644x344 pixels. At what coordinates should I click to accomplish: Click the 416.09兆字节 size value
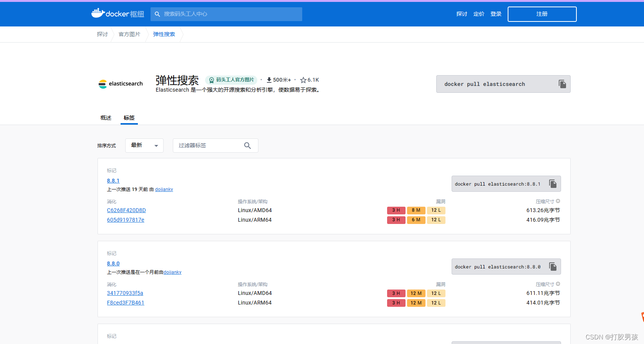(543, 220)
